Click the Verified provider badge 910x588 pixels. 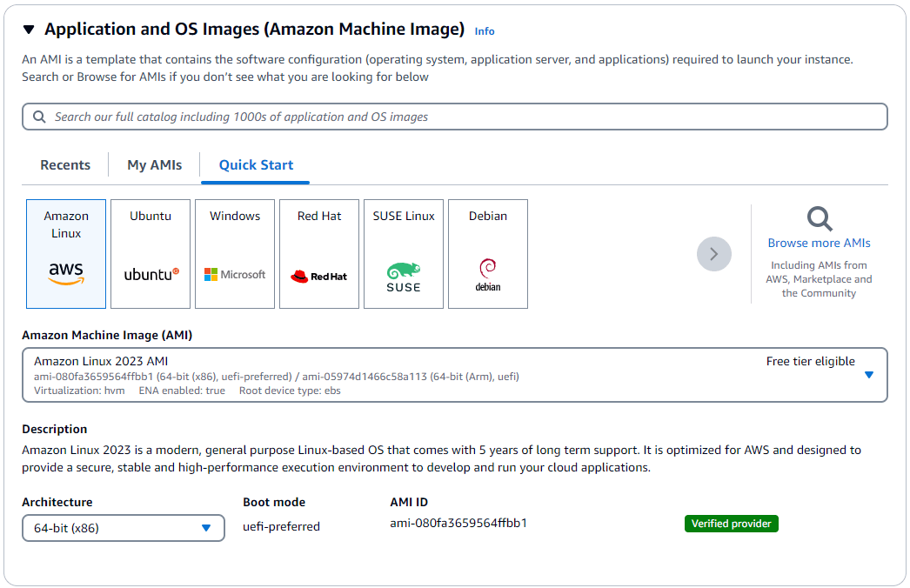[x=731, y=523]
